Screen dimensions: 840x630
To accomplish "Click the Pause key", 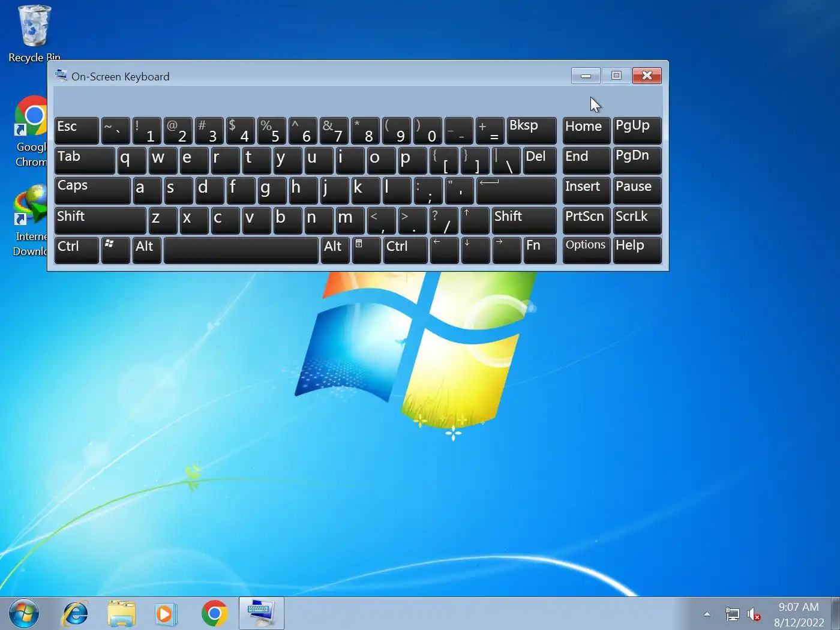I will point(637,190).
